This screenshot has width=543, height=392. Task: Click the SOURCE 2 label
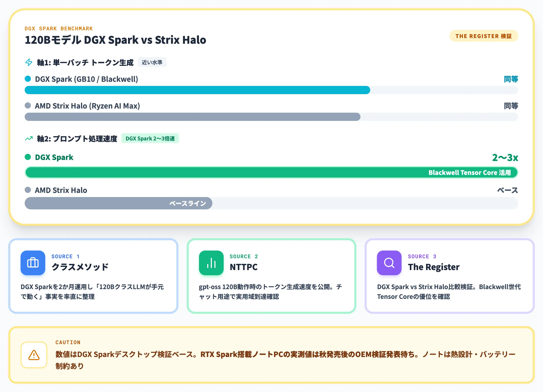pos(244,256)
